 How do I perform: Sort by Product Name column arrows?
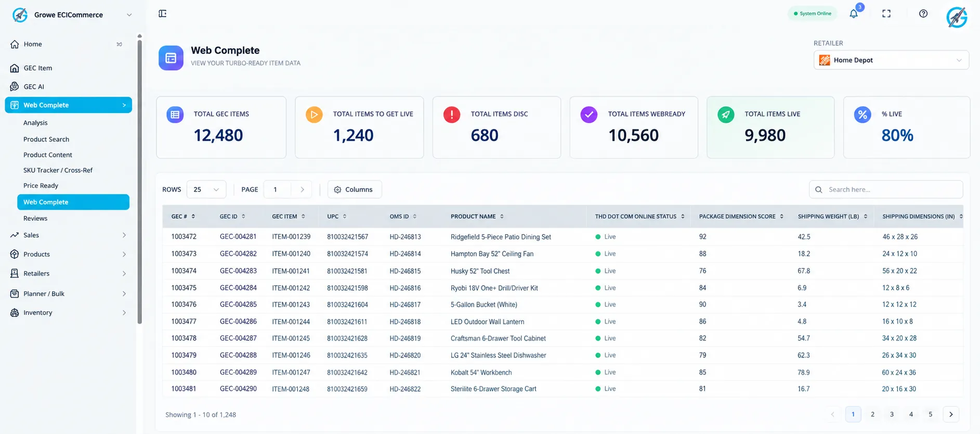[x=502, y=216]
